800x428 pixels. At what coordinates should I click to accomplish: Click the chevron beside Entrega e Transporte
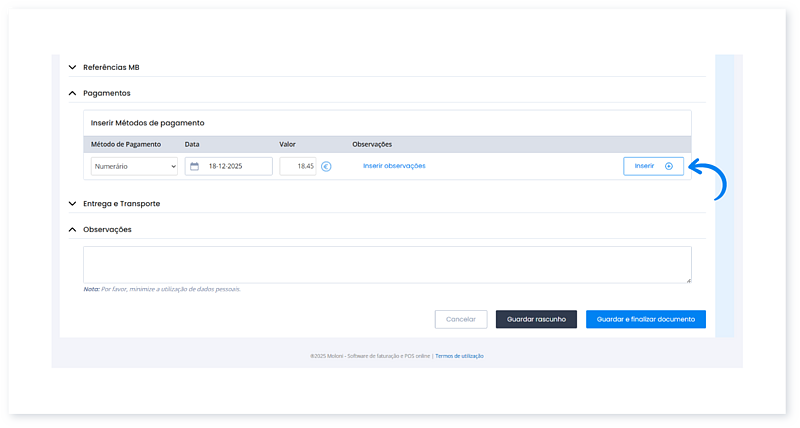coord(72,203)
